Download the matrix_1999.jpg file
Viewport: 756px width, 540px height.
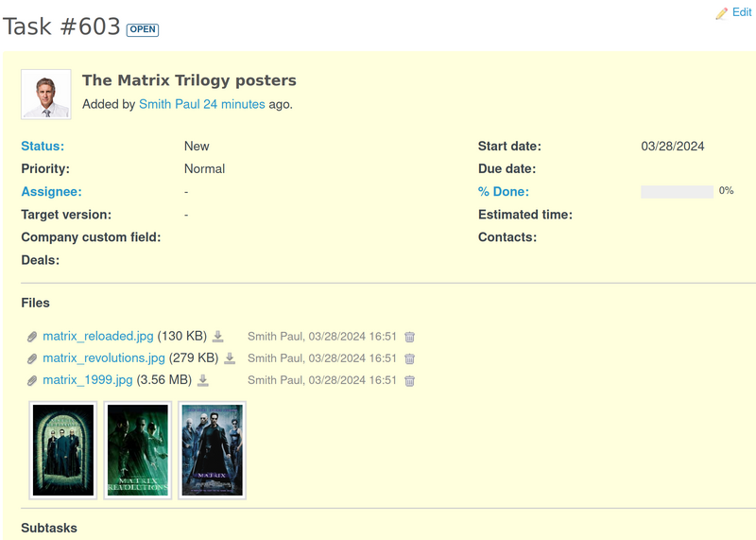pos(203,381)
